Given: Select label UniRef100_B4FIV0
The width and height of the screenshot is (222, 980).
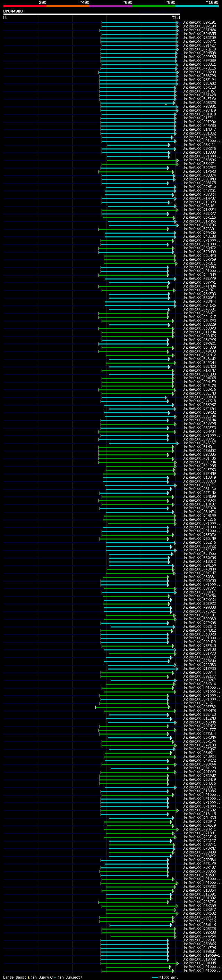Looking at the screenshot, I should click(199, 99).
